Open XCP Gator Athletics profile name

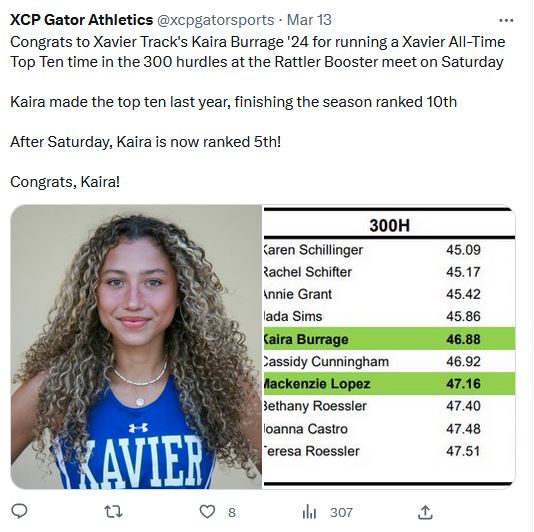point(81,20)
